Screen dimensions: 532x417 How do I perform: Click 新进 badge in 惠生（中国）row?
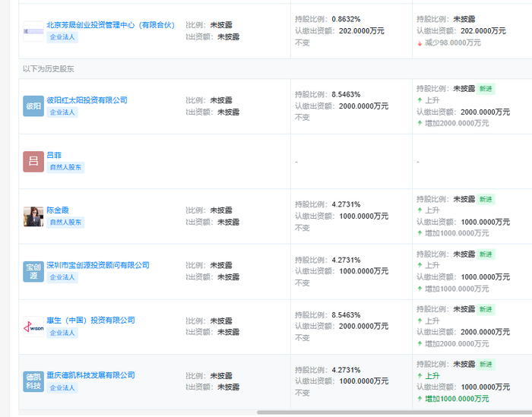point(486,309)
